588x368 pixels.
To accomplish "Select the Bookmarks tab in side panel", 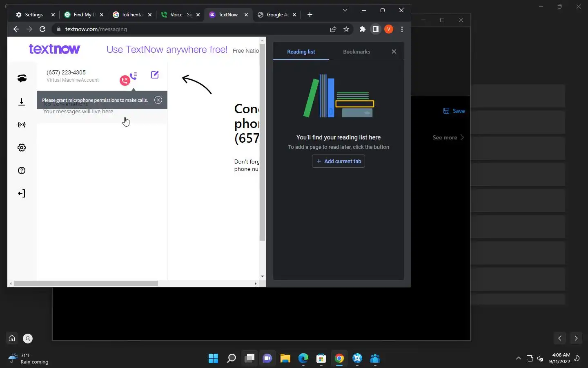I will [x=356, y=52].
